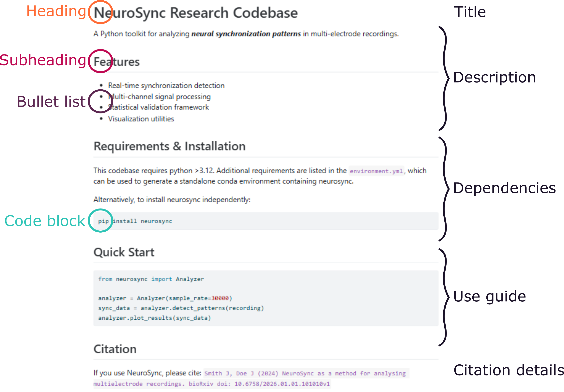Click the "Real-time synchronization detection" bullet item
This screenshot has height=392, width=564.
(x=166, y=86)
